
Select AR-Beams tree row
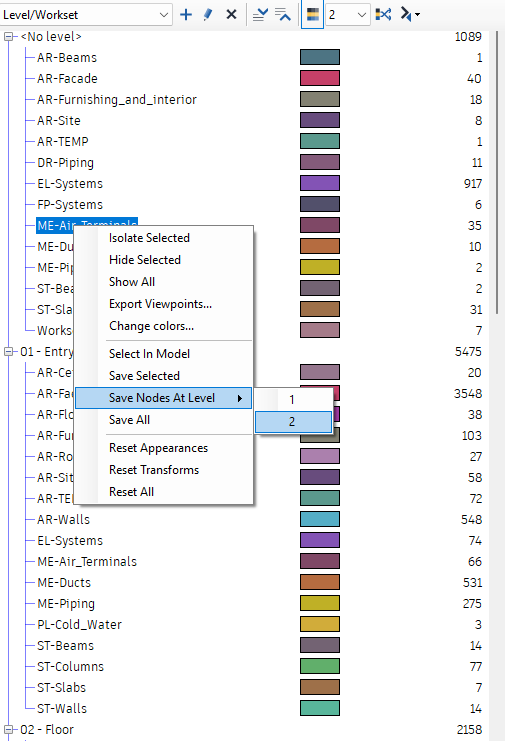pyautogui.click(x=67, y=58)
